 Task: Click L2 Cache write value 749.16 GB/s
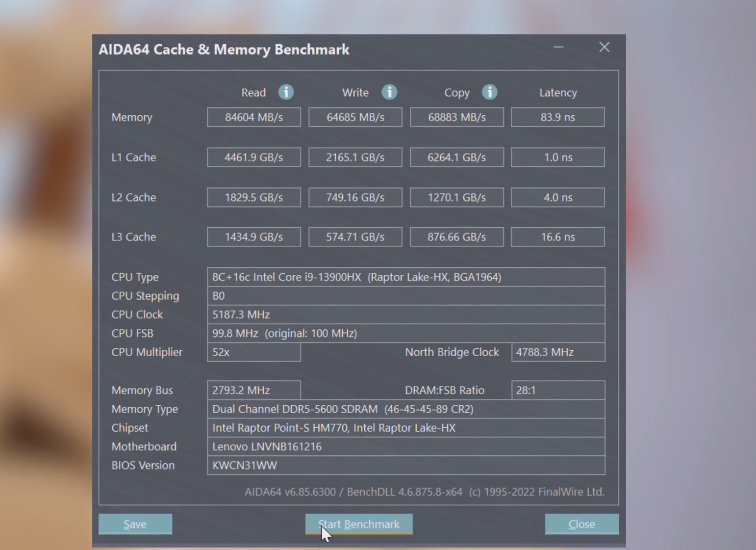[355, 197]
